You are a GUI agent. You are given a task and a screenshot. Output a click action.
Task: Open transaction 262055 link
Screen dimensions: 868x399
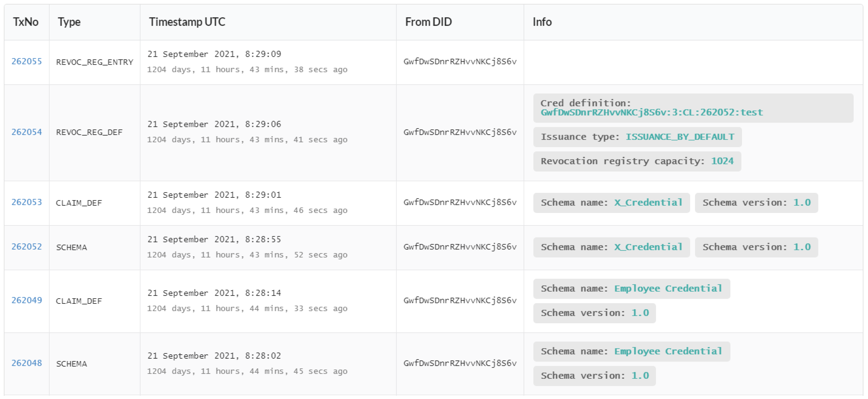pos(27,61)
